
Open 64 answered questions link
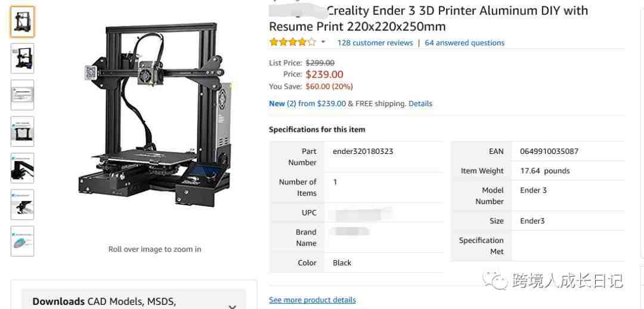pos(465,43)
